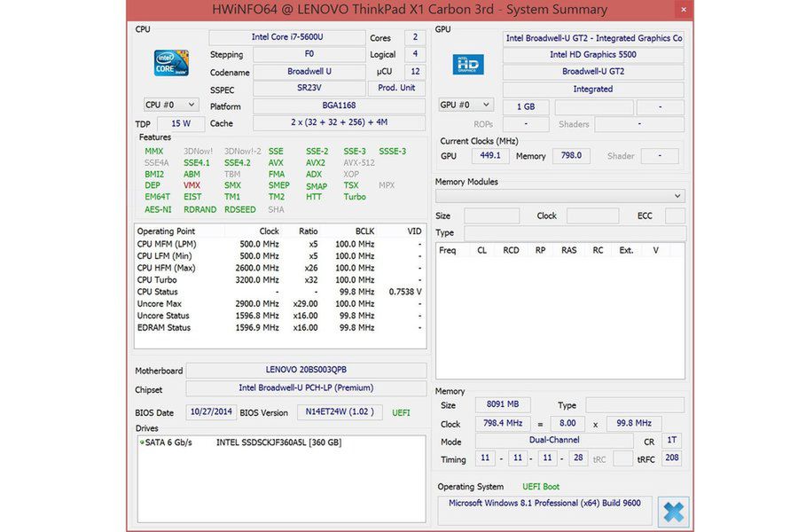Select the CPU Turbo row
Screen dimensions: 798x532
[x=280, y=280]
